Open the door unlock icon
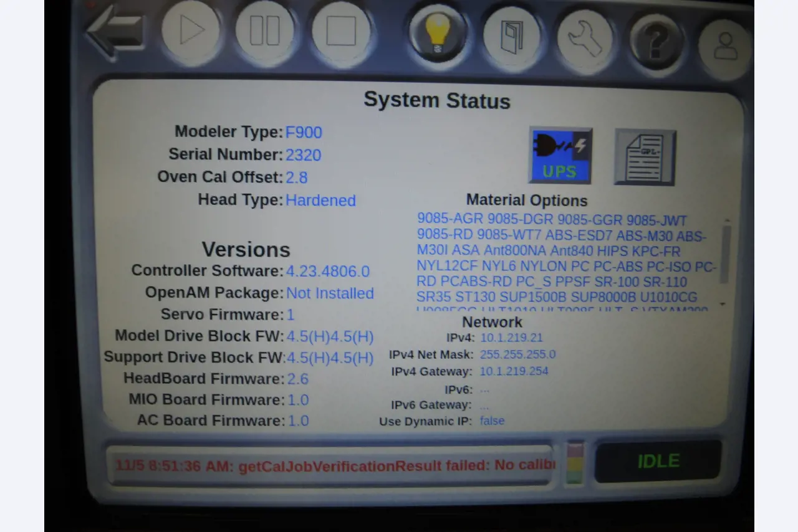This screenshot has width=798, height=532. [x=511, y=37]
